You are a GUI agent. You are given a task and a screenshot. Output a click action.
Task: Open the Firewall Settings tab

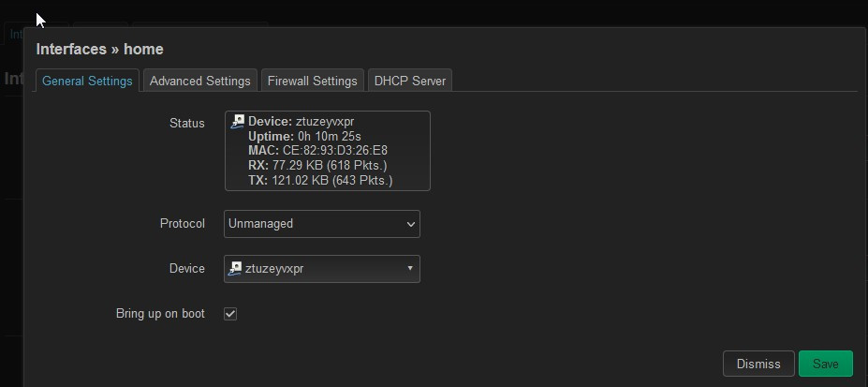pyautogui.click(x=312, y=81)
